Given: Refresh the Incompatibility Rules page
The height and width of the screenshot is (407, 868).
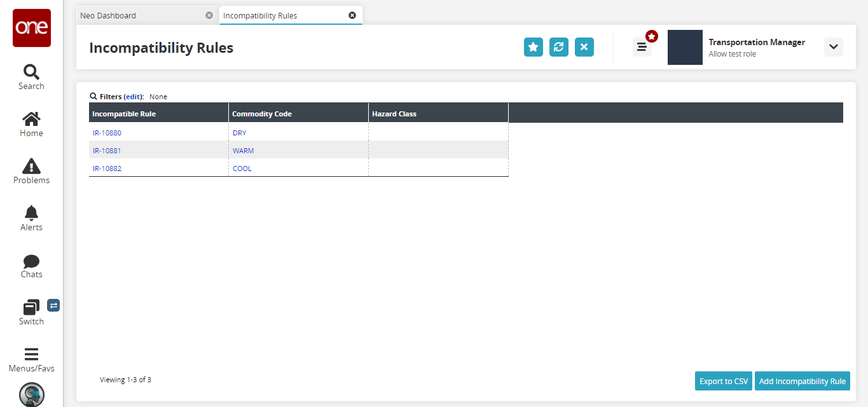Looking at the screenshot, I should click(x=559, y=47).
